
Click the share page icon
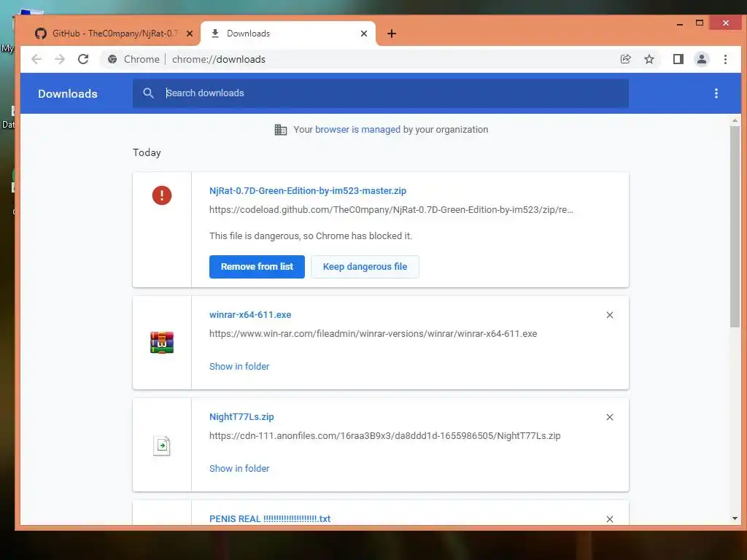click(x=625, y=59)
